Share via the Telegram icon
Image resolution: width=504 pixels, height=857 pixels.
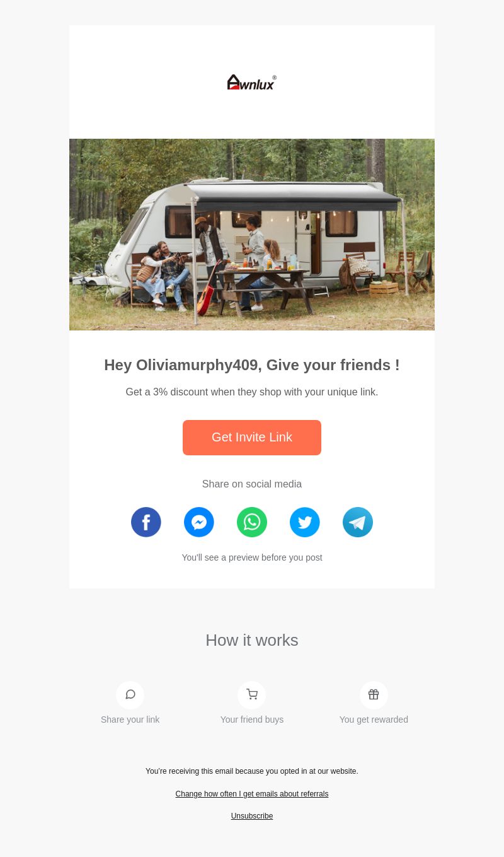(x=358, y=522)
